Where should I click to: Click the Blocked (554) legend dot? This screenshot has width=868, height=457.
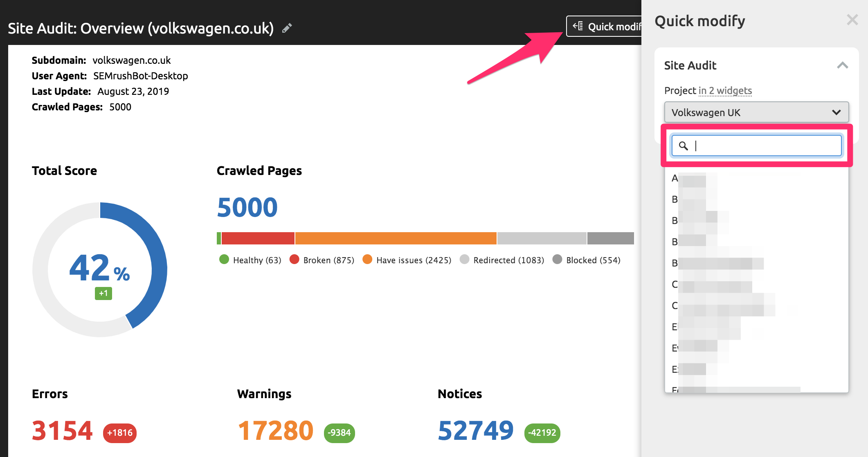(557, 260)
